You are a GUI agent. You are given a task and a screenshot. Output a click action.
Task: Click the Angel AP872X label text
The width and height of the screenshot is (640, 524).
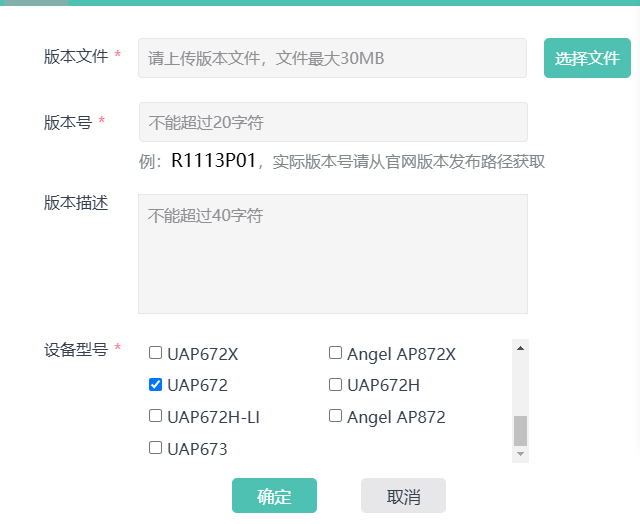[x=401, y=354]
